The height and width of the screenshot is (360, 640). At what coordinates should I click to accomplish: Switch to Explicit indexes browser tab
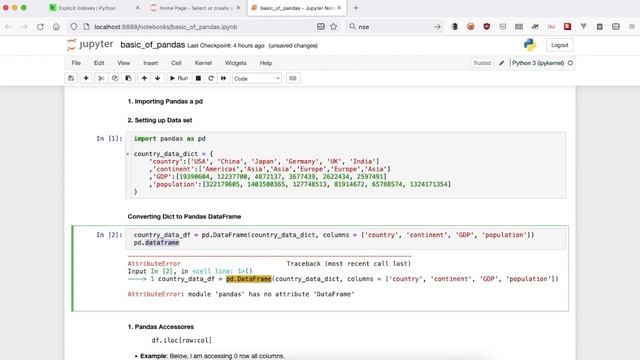[94, 8]
